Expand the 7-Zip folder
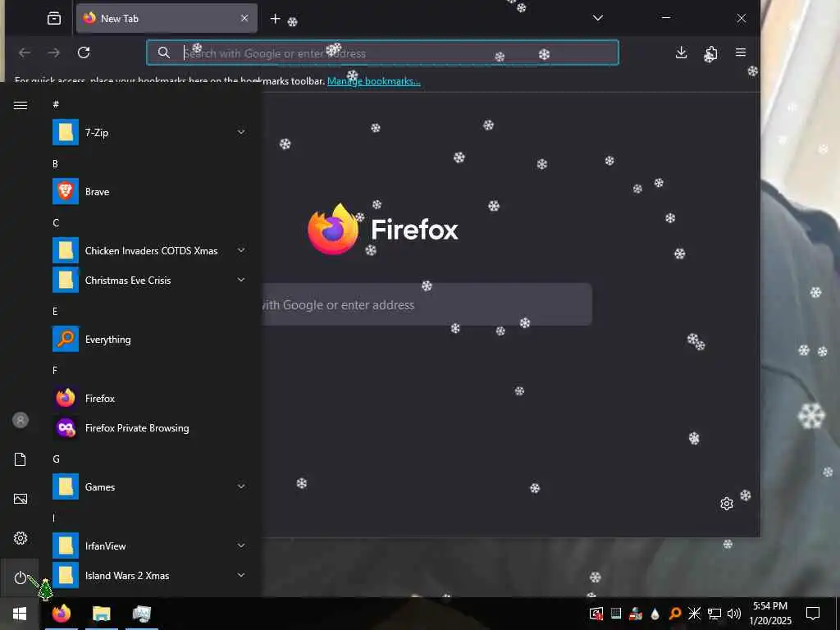The image size is (840, 630). [x=242, y=132]
